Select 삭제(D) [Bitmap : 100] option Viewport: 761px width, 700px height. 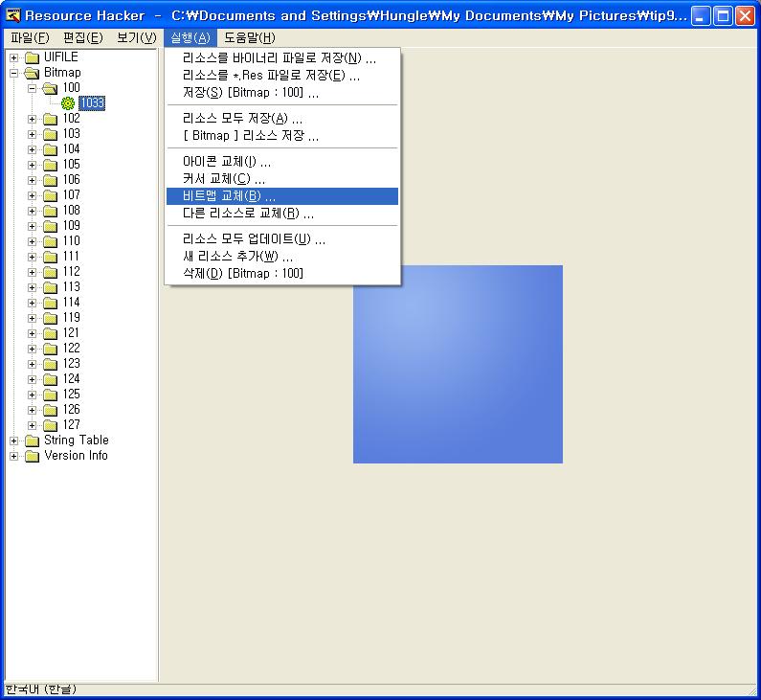tap(243, 273)
